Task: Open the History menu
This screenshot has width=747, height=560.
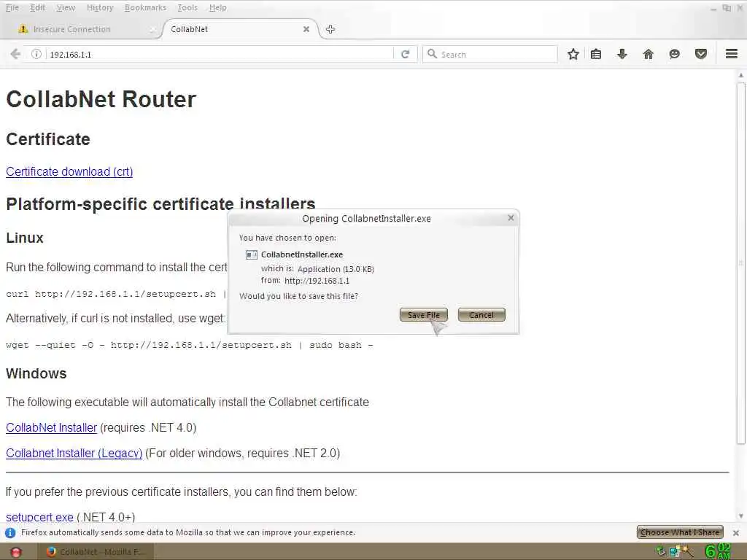Action: 100,7
